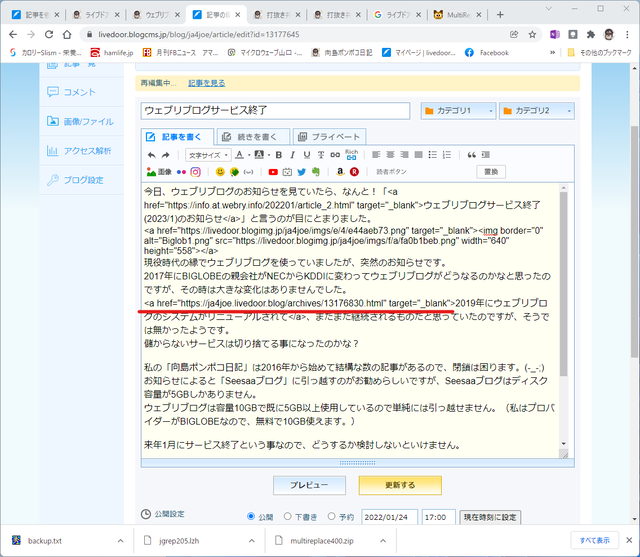
Task: Show hidden bookmarks overflow chevron
Action: 552,53
